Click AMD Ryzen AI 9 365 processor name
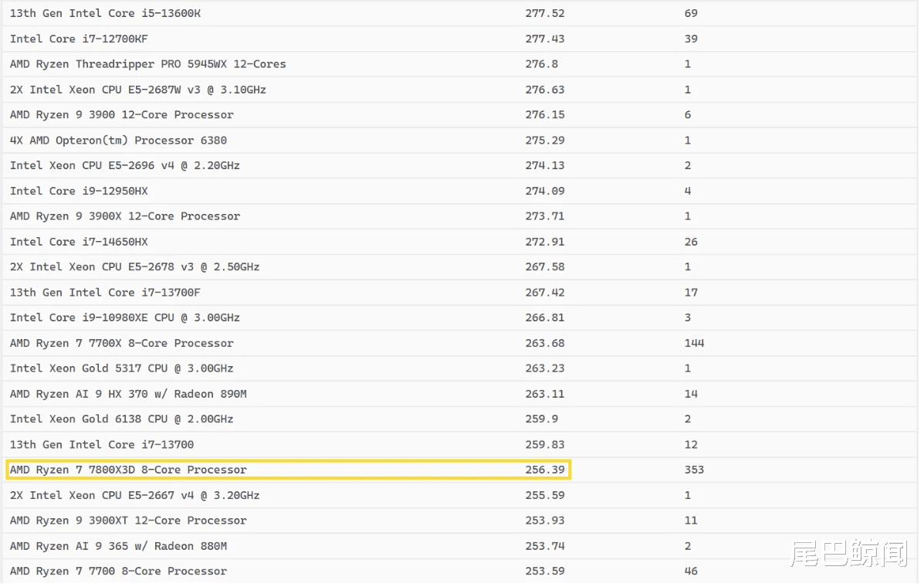 click(x=118, y=546)
